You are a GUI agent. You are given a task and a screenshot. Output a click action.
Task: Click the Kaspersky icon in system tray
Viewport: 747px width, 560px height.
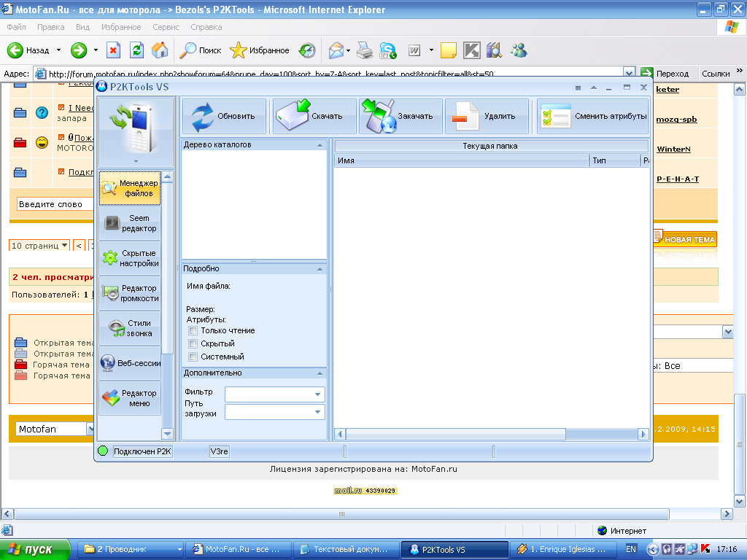pos(705,549)
